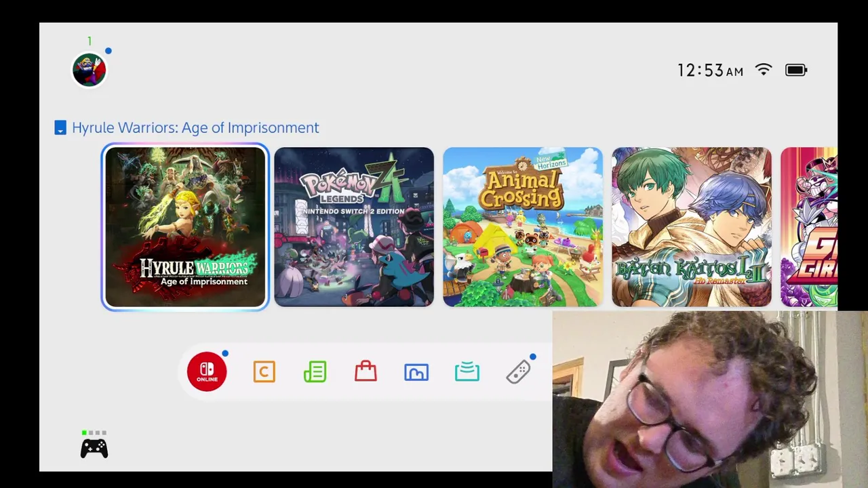Viewport: 868px width, 488px height.
Task: Check the Wi-Fi signal icon
Action: [764, 70]
